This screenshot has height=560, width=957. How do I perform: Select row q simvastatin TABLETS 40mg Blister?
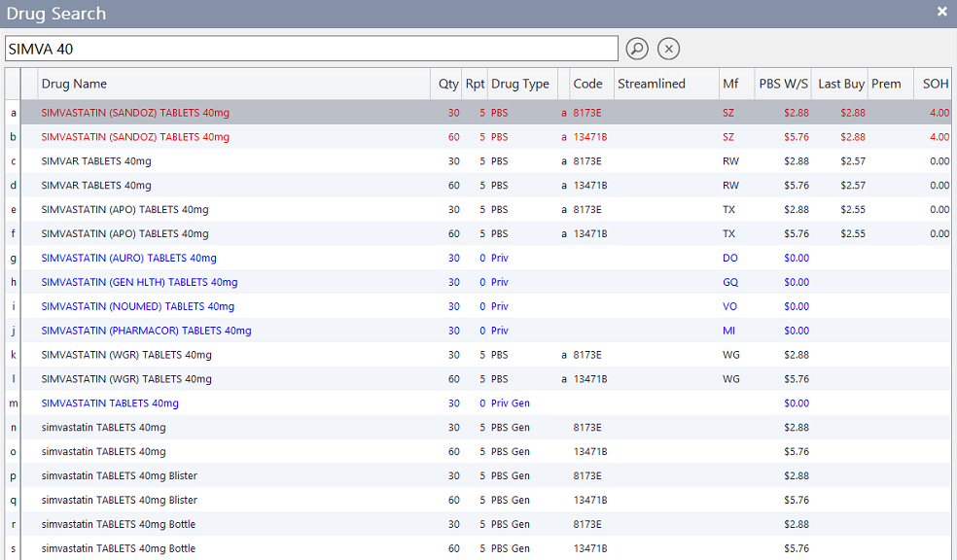(478, 500)
